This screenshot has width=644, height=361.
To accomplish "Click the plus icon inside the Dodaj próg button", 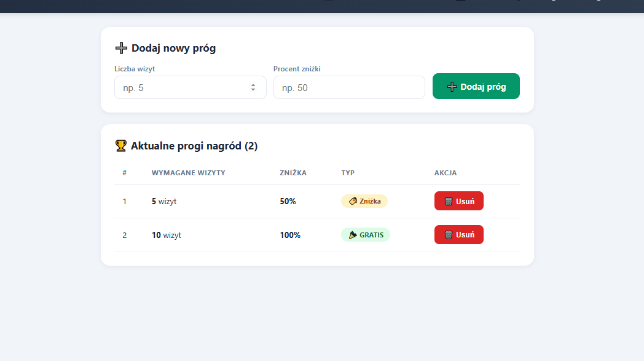I will click(452, 87).
